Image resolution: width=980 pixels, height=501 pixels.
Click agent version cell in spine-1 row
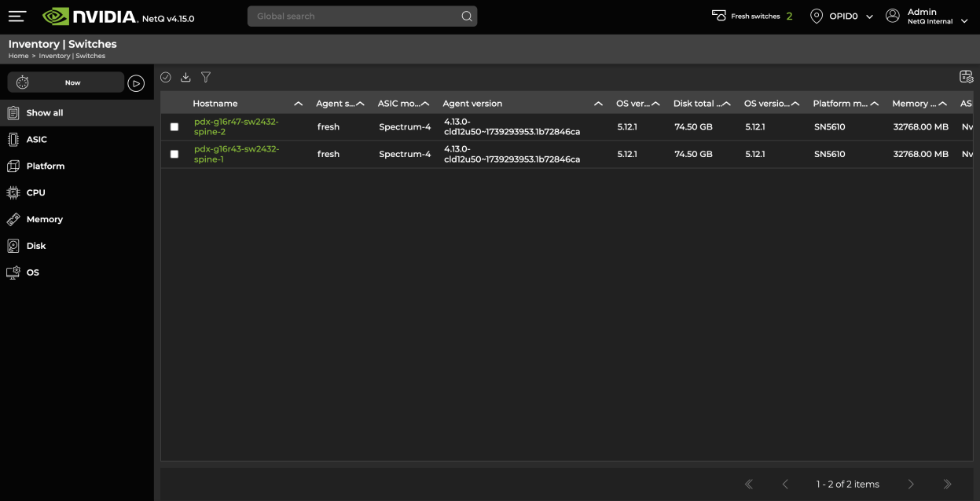pos(512,154)
